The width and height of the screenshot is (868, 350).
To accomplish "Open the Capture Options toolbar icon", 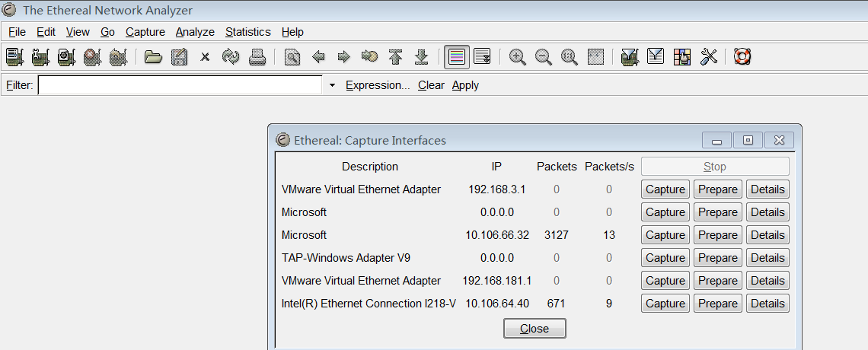I will [x=40, y=57].
